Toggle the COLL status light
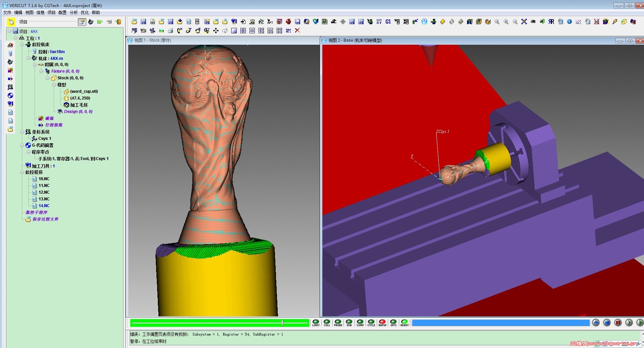Viewport: 644px width, 348px height. point(327,323)
